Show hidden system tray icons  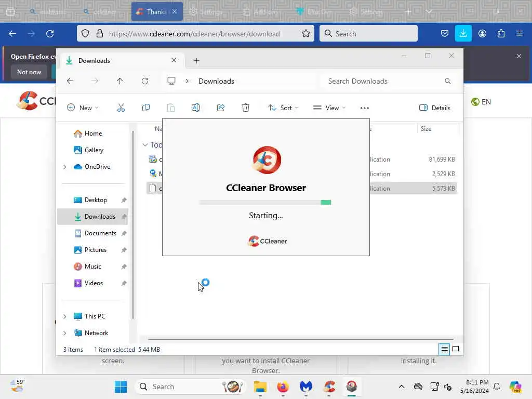tap(402, 387)
